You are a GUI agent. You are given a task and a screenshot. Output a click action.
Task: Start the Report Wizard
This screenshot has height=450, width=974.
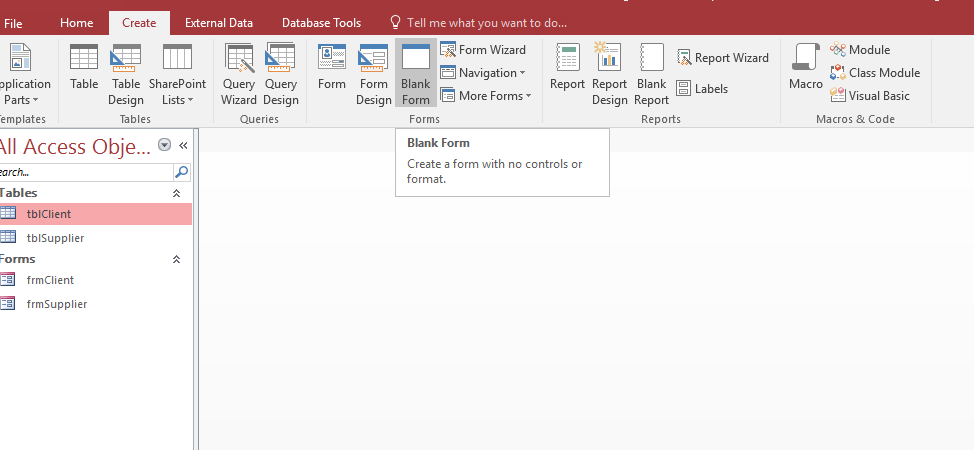[723, 58]
